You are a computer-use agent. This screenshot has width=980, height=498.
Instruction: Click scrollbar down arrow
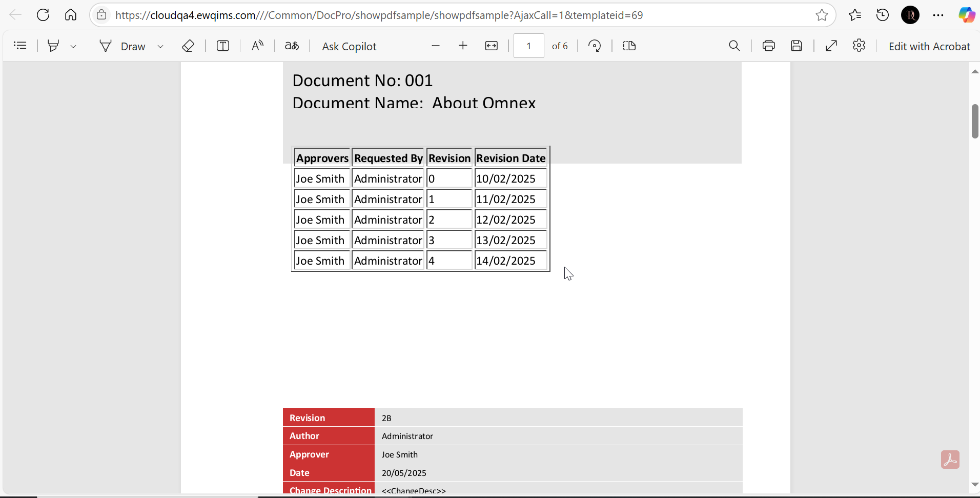[975, 484]
